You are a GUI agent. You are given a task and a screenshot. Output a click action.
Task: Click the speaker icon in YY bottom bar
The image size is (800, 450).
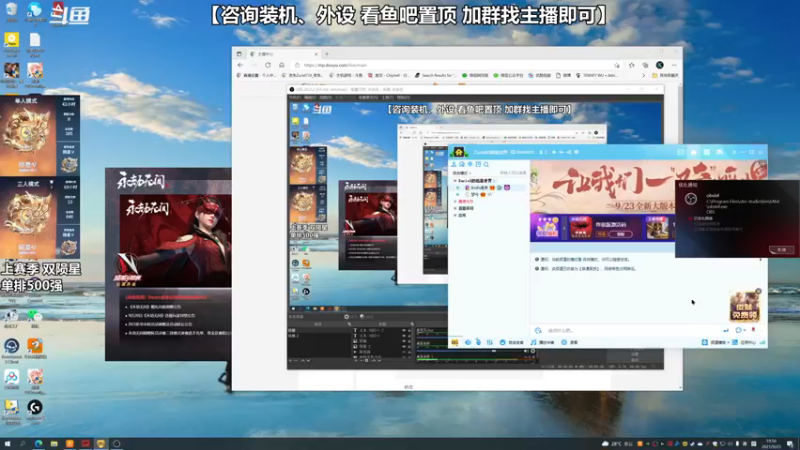[468, 342]
